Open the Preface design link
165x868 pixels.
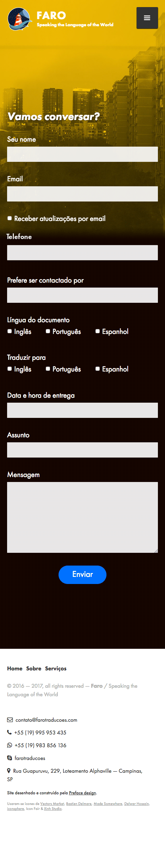pyautogui.click(x=82, y=793)
